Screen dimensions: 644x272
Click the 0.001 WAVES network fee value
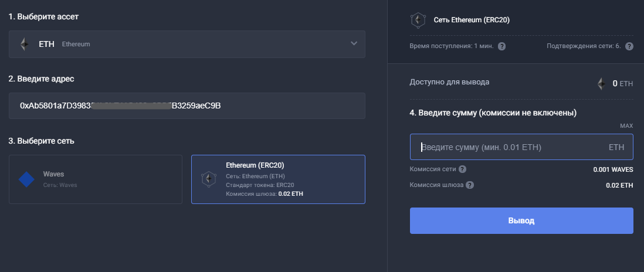[x=613, y=169]
